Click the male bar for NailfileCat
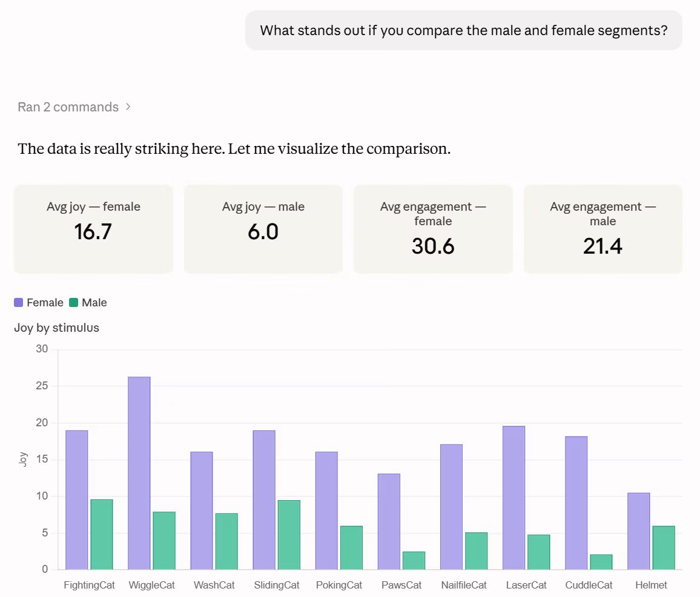Image resolution: width=700 pixels, height=597 pixels. coord(477,551)
